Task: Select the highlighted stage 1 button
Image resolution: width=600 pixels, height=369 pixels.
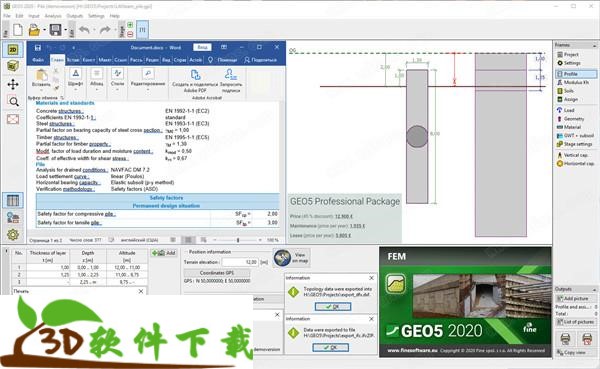Action: pos(142,29)
